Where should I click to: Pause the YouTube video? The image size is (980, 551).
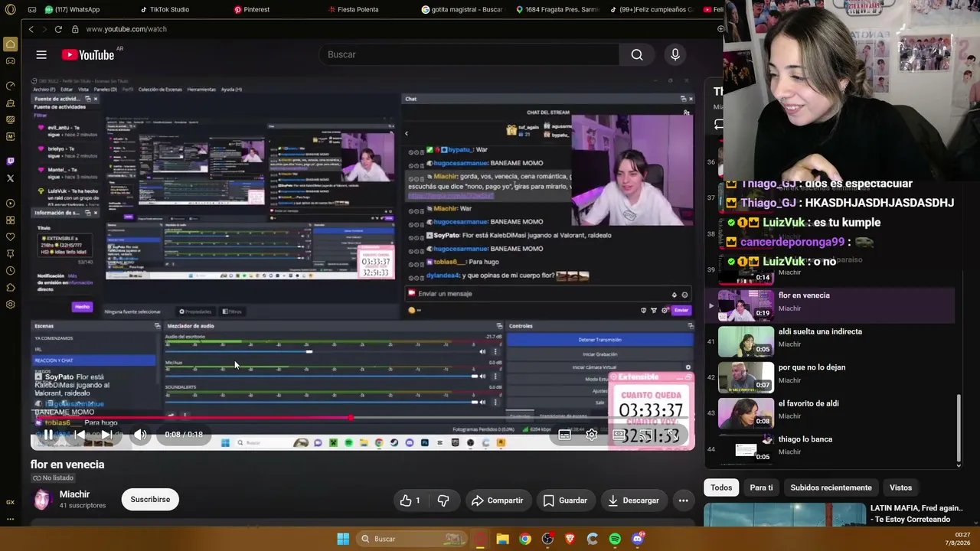47,435
